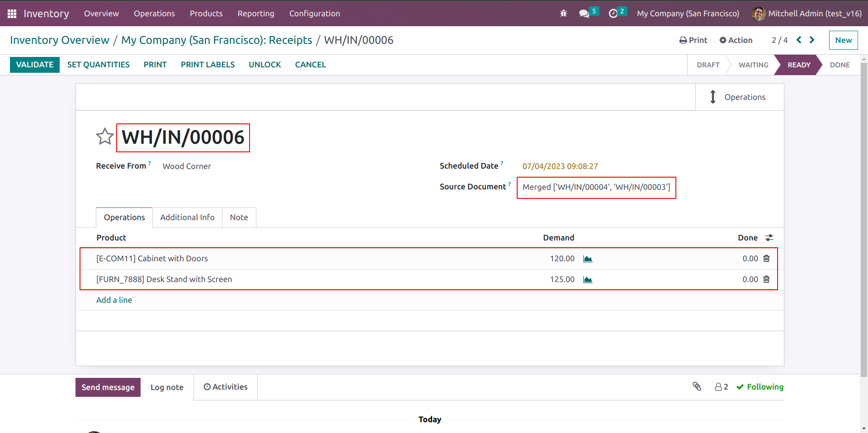This screenshot has width=868, height=433.
Task: Click Send message button
Action: (x=108, y=387)
